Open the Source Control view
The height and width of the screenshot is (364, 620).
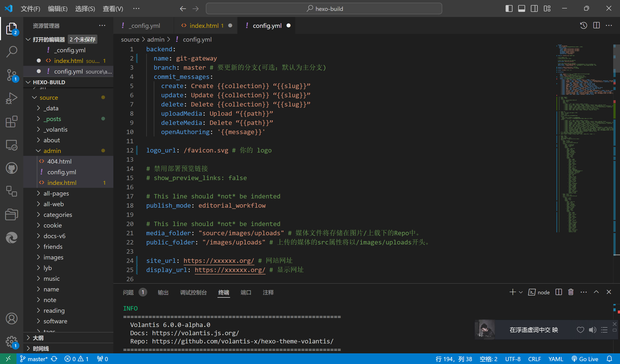tap(12, 75)
